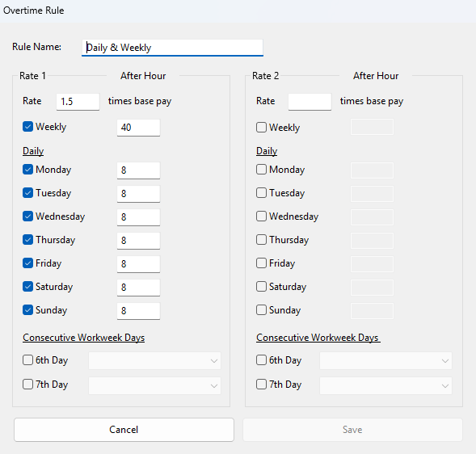This screenshot has width=476, height=454.
Task: Open Rate 2 6th Day dropdown
Action: [385, 361]
